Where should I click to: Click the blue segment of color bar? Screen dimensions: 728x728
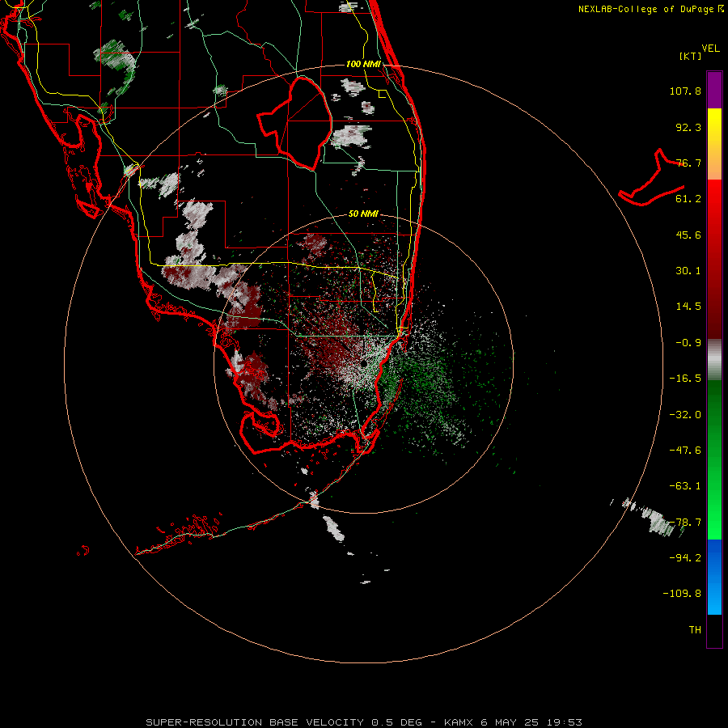(714, 577)
